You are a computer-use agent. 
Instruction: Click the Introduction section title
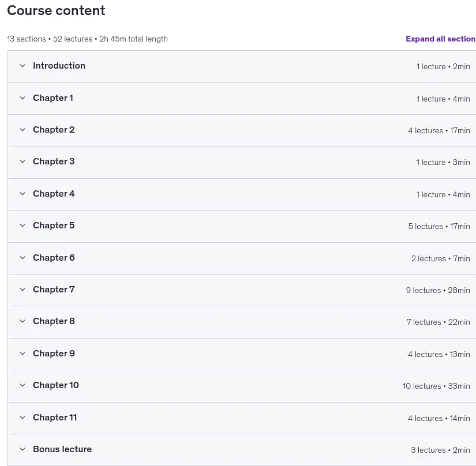click(x=59, y=66)
